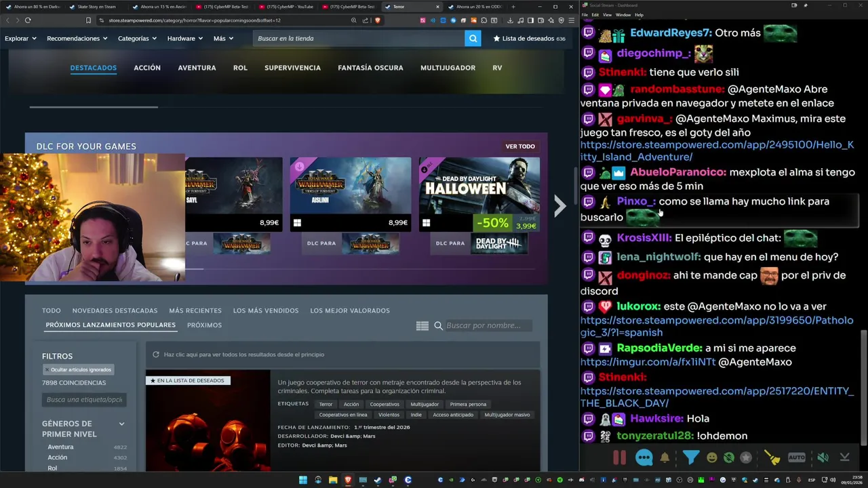Open File Explorer from the taskbar
The height and width of the screenshot is (488, 868).
pyautogui.click(x=333, y=480)
